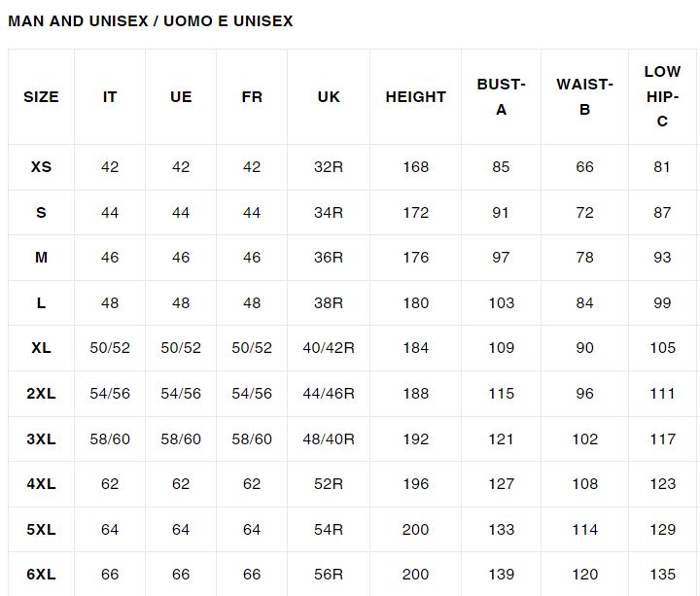The image size is (700, 596).
Task: Click the BUST-A column header
Action: [501, 97]
